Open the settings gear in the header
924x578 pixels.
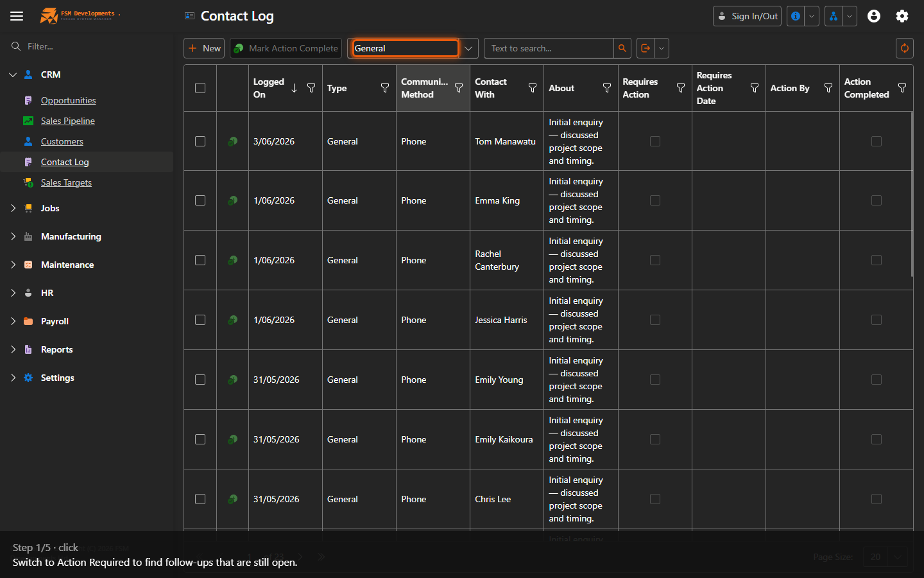coord(902,16)
